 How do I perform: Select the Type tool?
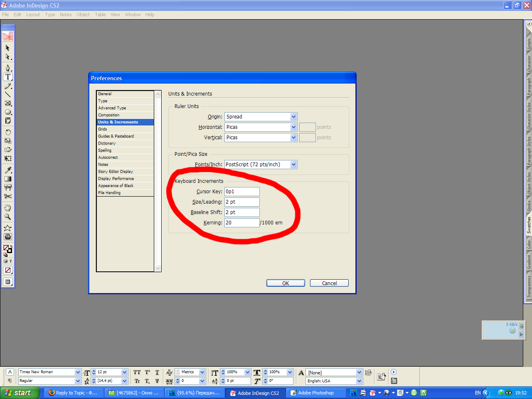click(8, 77)
